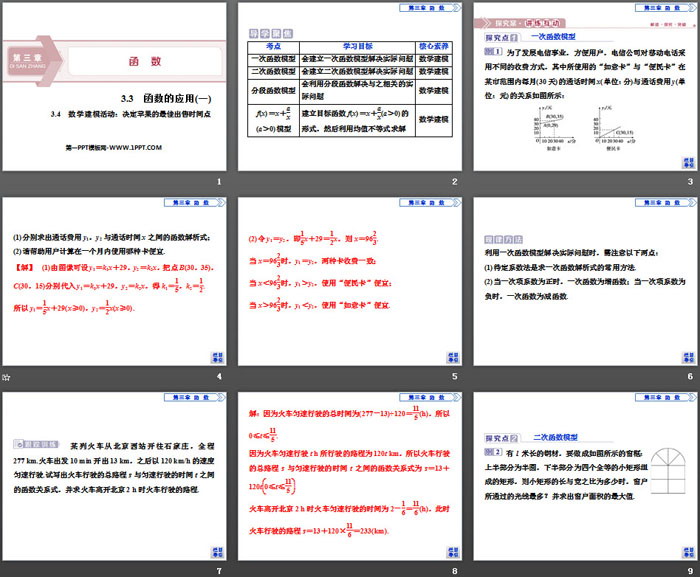700x577 pixels.
Task: Click the blue navigation button on slide 8
Action: (452, 550)
